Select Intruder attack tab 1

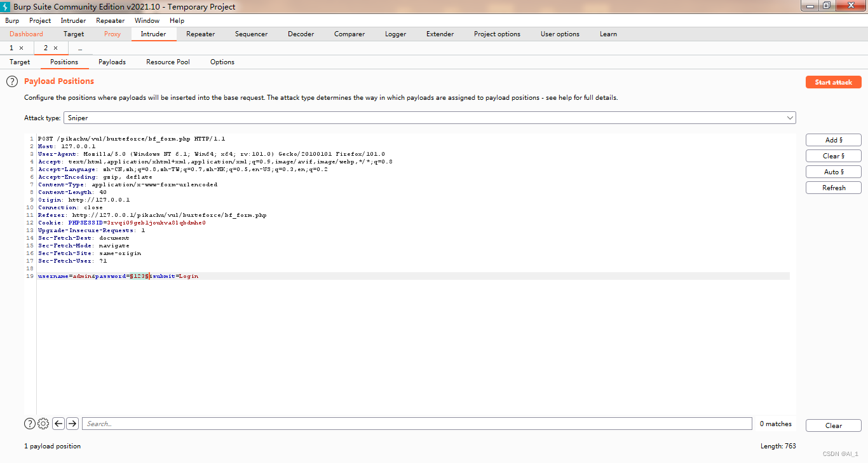(11, 48)
